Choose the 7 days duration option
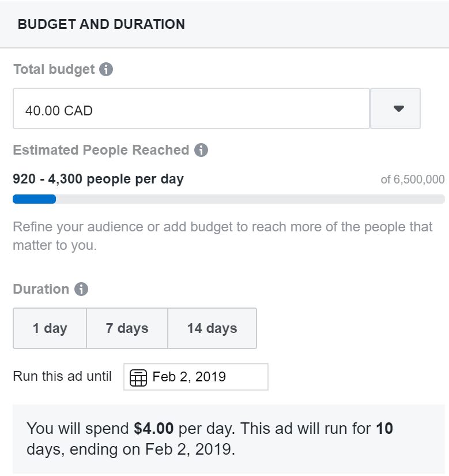 click(127, 328)
